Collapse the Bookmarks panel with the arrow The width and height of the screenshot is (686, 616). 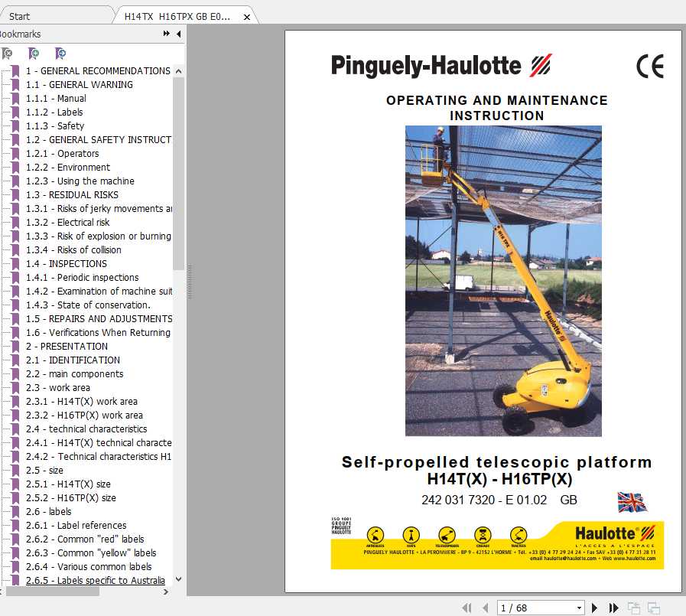178,34
